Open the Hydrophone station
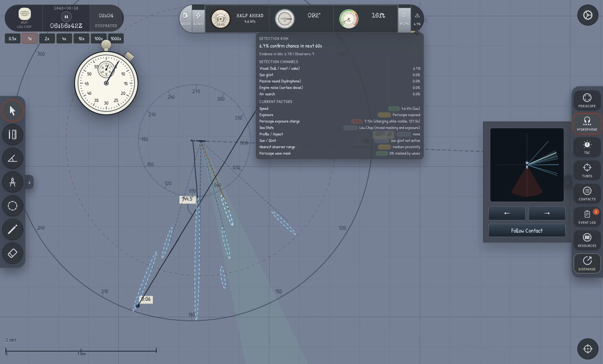The width and height of the screenshot is (603, 364). tap(587, 124)
